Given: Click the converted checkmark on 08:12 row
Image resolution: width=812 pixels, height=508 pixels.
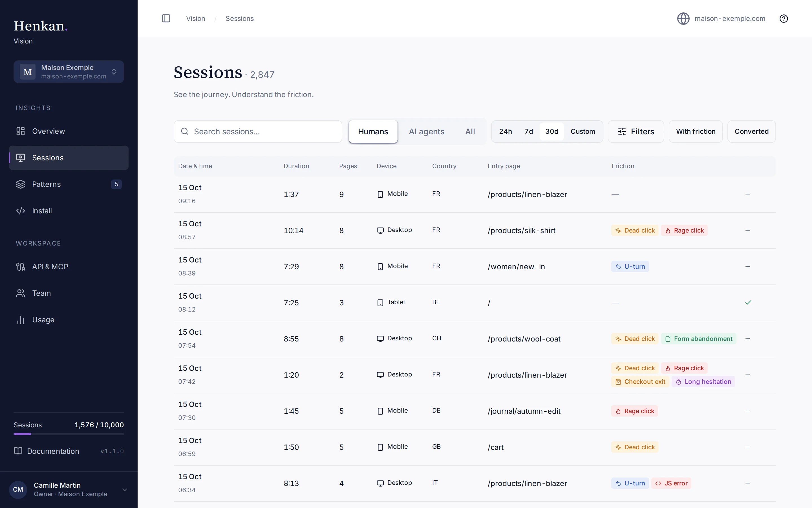Looking at the screenshot, I should 748,302.
